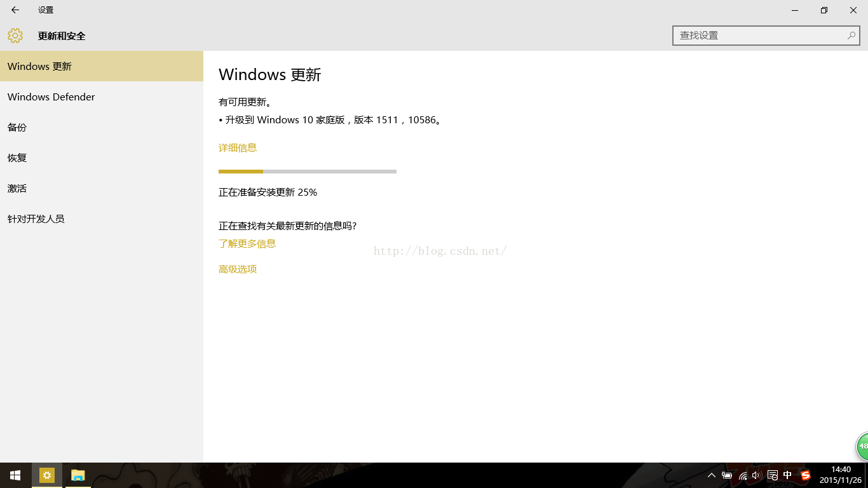Open battery status tray icon
The width and height of the screenshot is (868, 488).
pyautogui.click(x=727, y=475)
